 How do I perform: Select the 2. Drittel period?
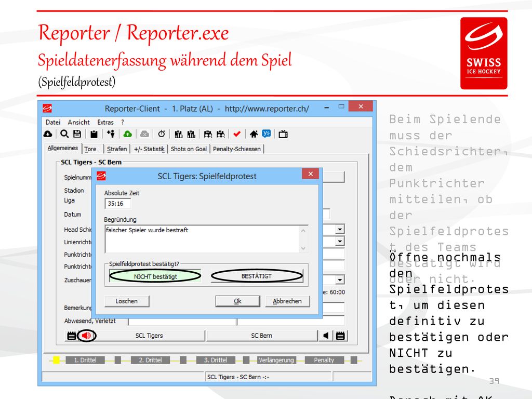click(x=150, y=360)
